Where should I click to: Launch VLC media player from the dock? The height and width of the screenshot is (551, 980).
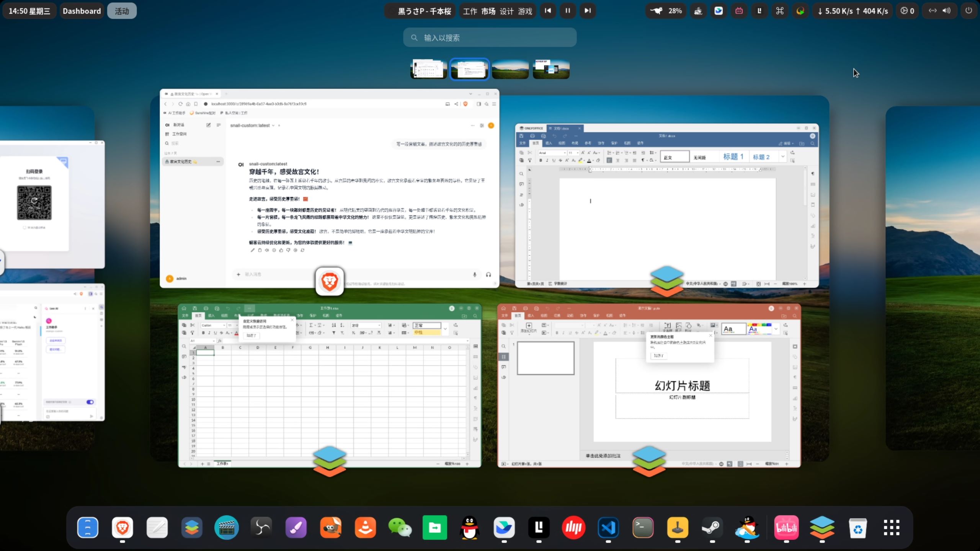tap(366, 528)
